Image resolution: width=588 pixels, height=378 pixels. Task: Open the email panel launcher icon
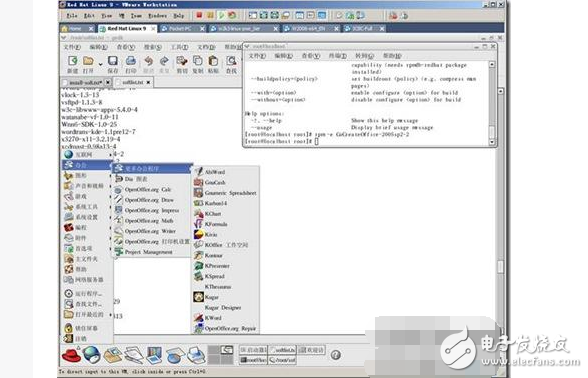tap(112, 355)
